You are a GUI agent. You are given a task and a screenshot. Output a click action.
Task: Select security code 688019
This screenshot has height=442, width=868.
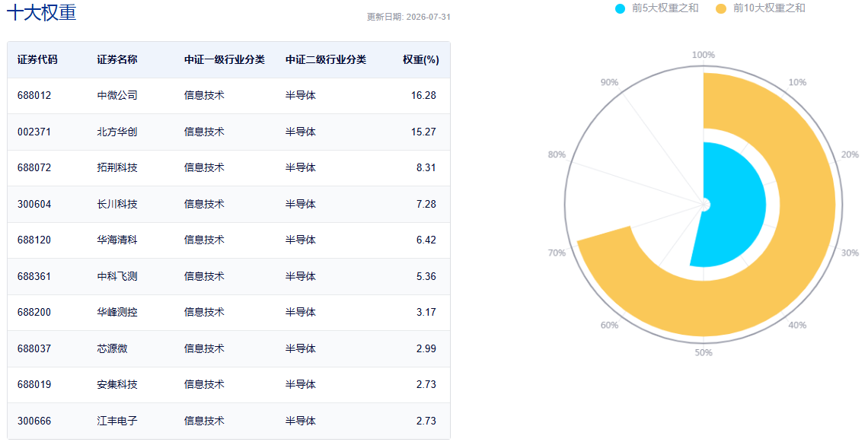tap(34, 384)
